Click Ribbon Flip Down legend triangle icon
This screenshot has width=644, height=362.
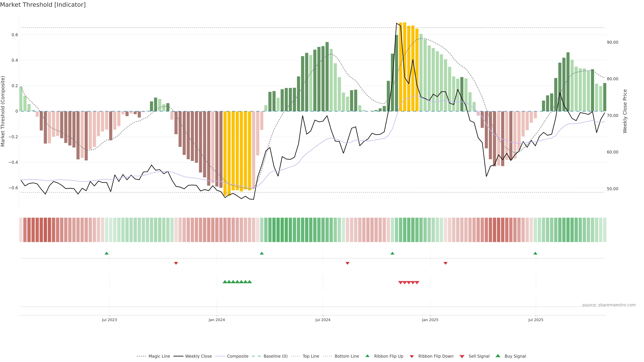point(412,356)
